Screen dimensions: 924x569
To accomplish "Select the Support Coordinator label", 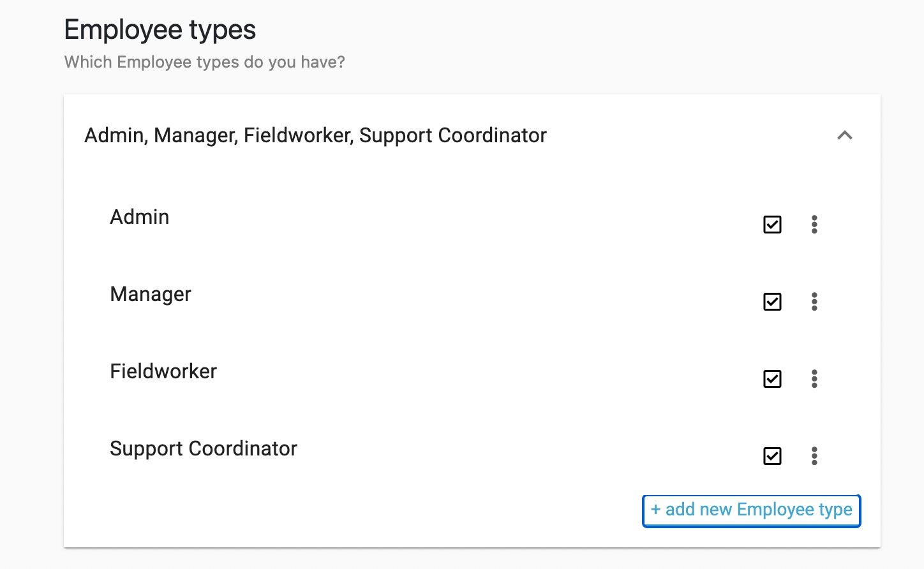I will (x=204, y=448).
